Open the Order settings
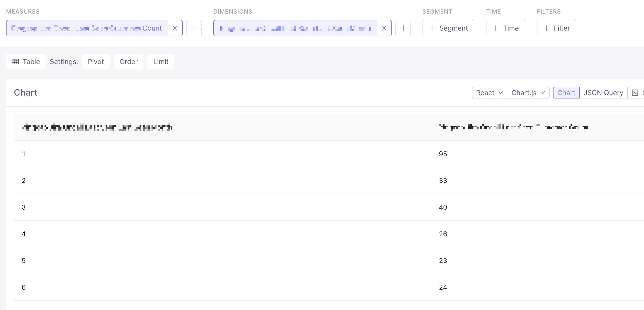Screen dimensions: 644x310 [129, 62]
